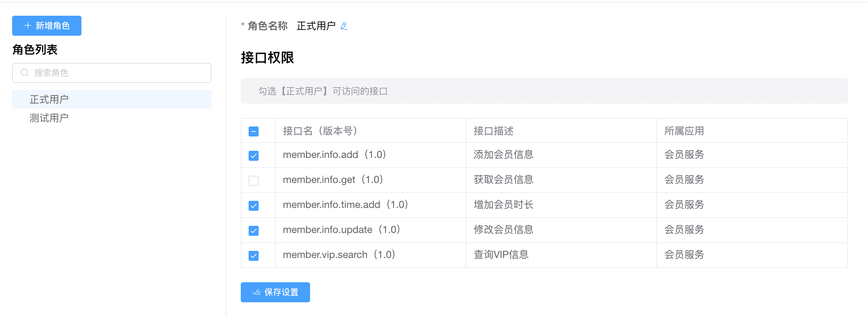Click the 查询VIP信息 description cell
This screenshot has height=328, width=868.
click(x=501, y=255)
